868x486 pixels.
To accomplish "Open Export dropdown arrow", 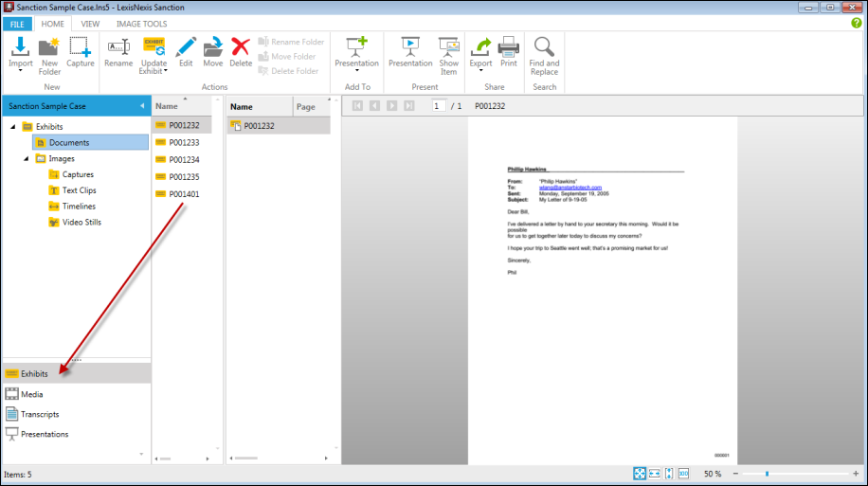I will (x=480, y=70).
